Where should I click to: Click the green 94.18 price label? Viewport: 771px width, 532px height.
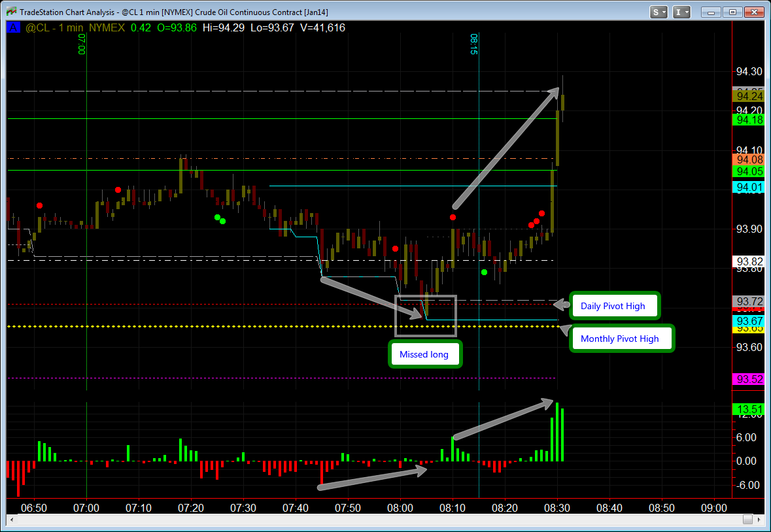point(748,120)
